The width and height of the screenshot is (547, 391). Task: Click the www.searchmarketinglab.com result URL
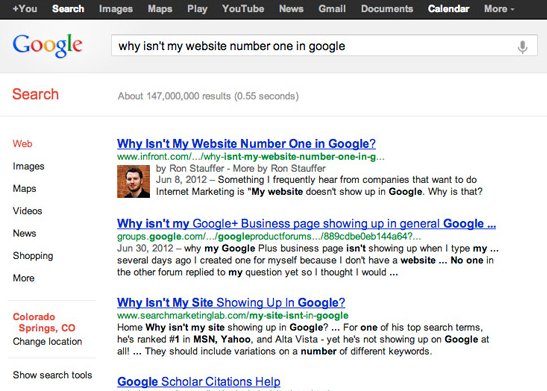coord(233,316)
